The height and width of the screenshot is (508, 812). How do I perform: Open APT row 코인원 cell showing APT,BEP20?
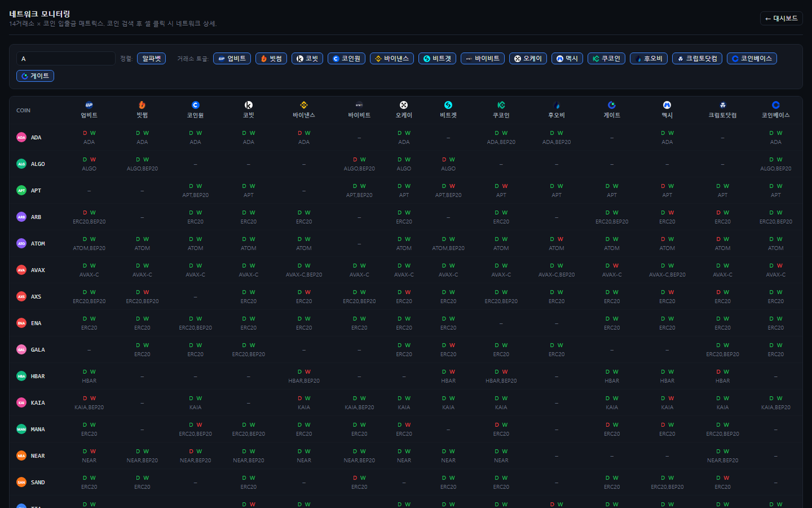pos(195,190)
